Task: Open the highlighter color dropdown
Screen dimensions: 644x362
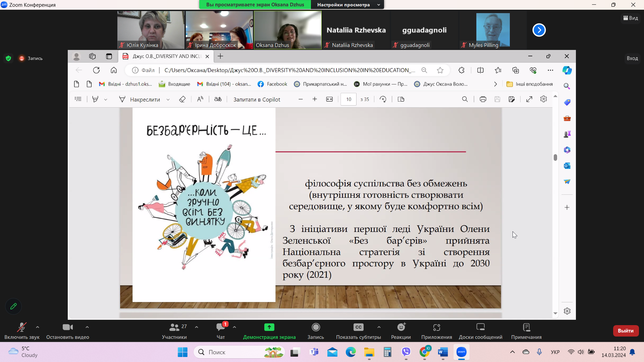Action: (x=106, y=99)
